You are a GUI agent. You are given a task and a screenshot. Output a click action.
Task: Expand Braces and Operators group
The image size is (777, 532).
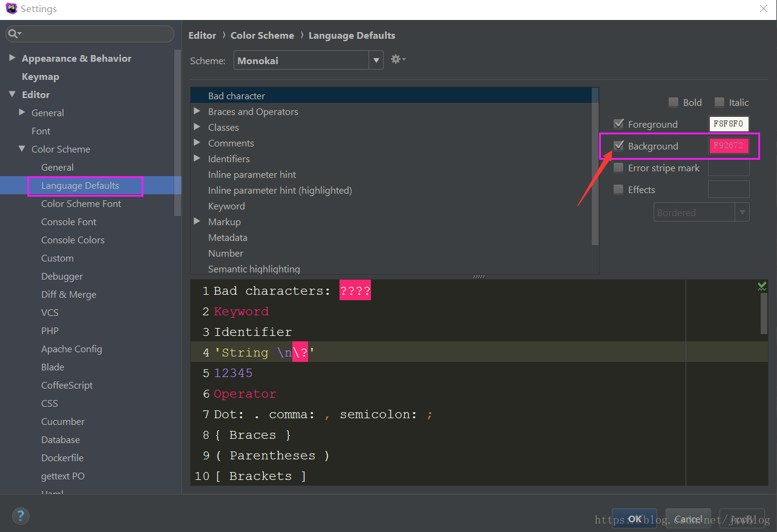tap(197, 111)
